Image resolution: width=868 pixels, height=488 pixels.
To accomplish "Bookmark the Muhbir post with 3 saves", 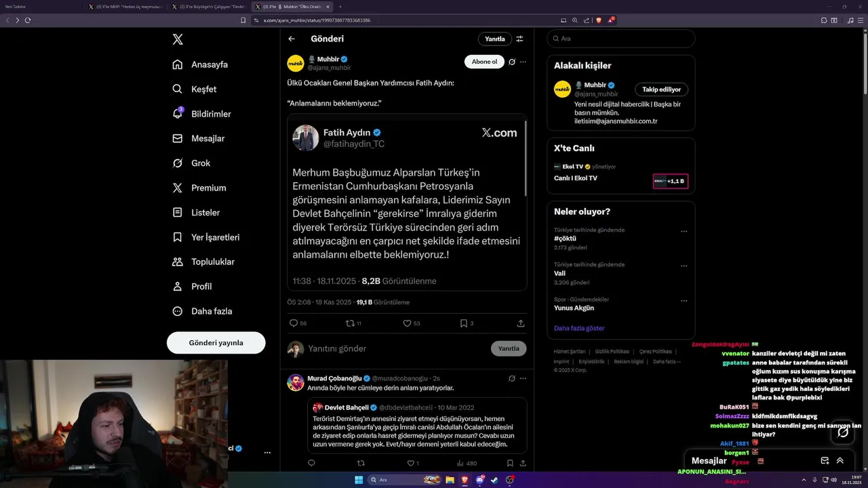I will (467, 323).
